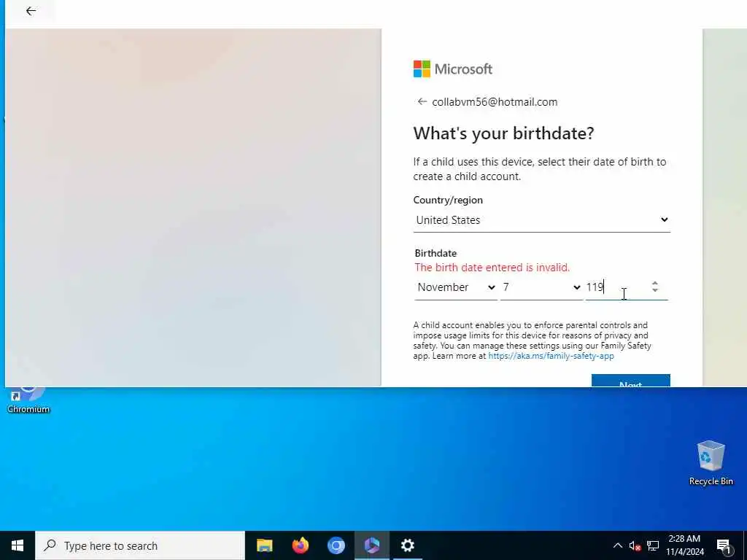The width and height of the screenshot is (747, 560).
Task: Open the birth day dropdown showing 7
Action: click(x=542, y=287)
